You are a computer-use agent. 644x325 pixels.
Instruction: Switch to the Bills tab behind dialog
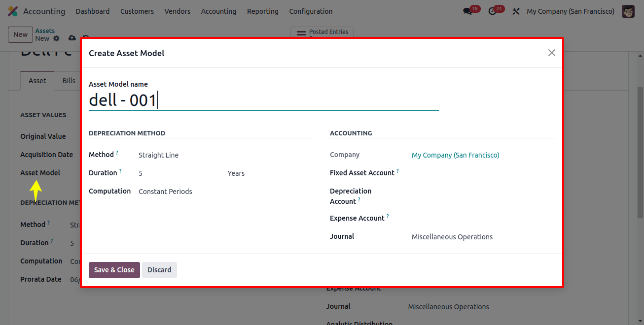click(69, 81)
